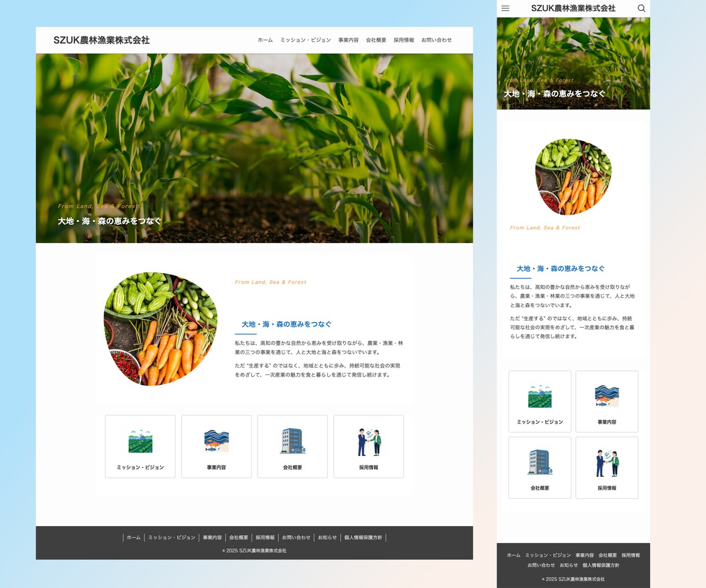Select ホーム in desktop top navigation
Screen dimensions: 706x588
click(265, 40)
